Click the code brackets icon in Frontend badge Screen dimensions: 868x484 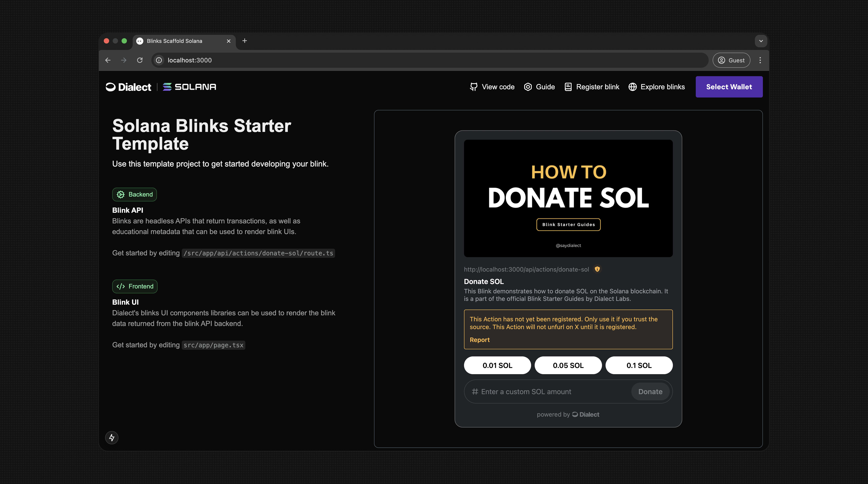(x=120, y=287)
